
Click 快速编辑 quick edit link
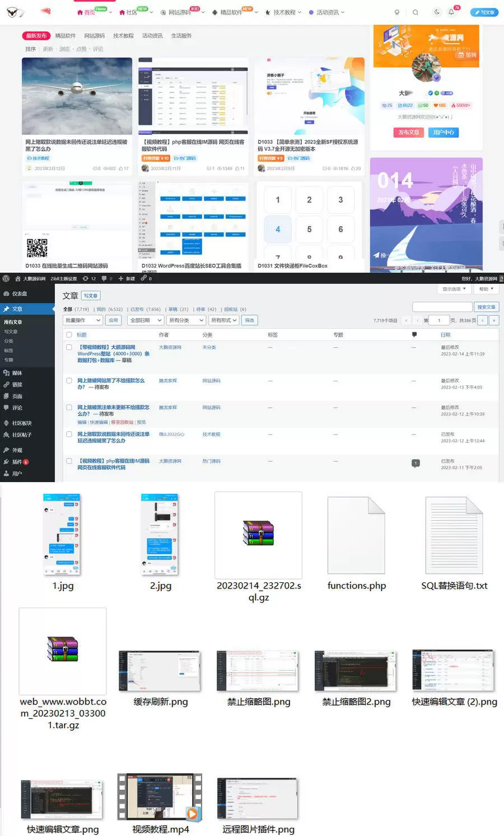99,422
